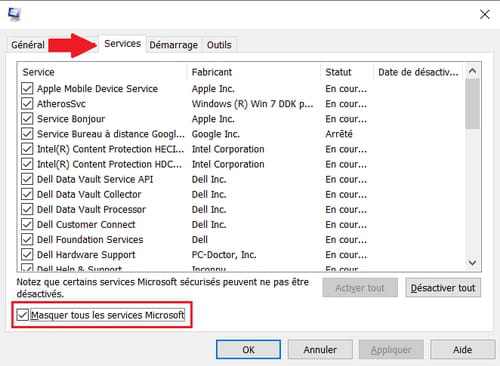This screenshot has height=366, width=500.
Task: Uncheck Dell Data Vault Processor checkbox
Action: tap(27, 209)
